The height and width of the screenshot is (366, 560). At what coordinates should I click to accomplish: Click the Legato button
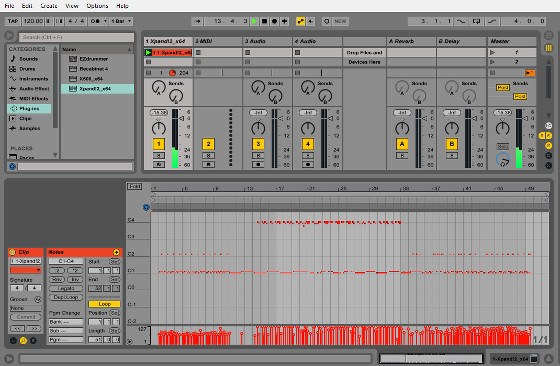point(66,288)
